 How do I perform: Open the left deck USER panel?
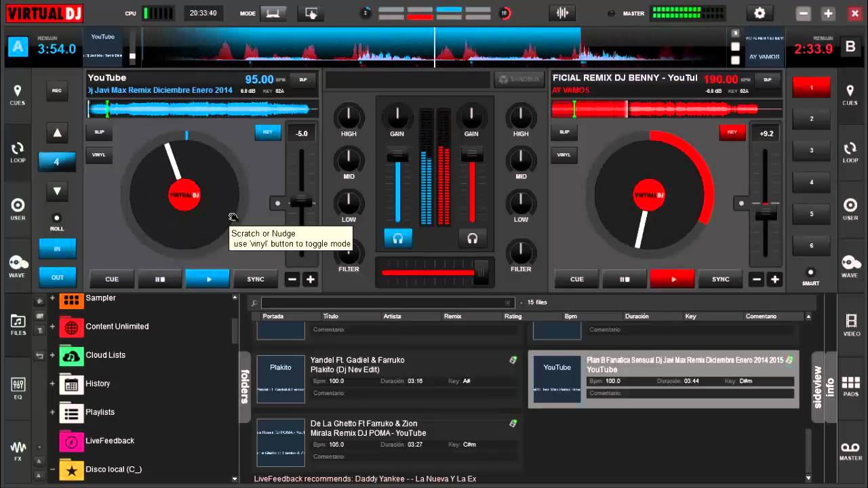click(x=17, y=209)
